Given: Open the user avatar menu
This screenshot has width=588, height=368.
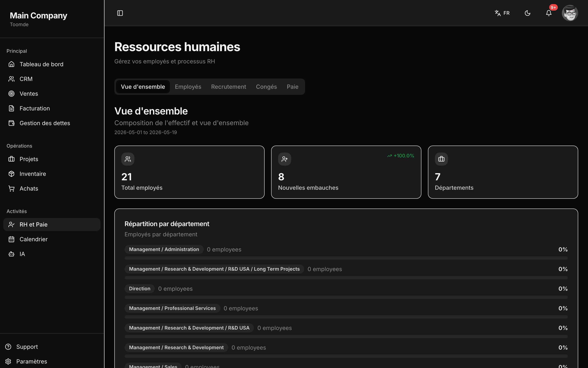Looking at the screenshot, I should [x=570, y=13].
